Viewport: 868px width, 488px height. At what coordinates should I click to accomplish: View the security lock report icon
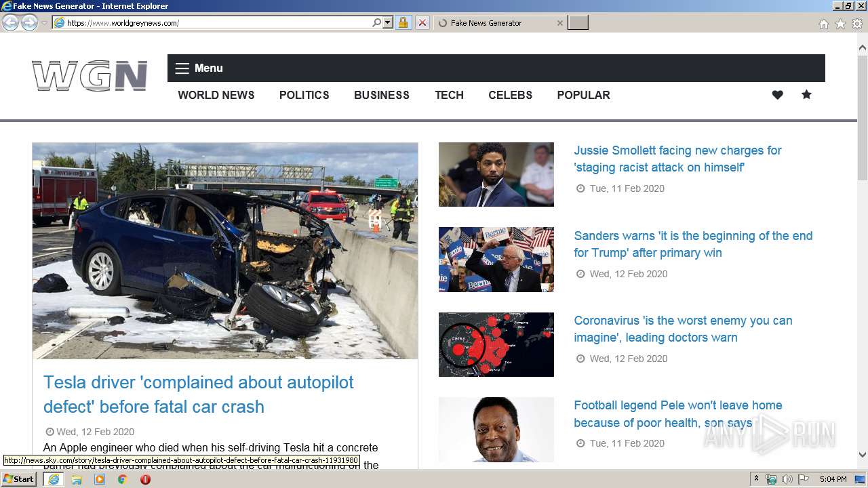pos(403,23)
